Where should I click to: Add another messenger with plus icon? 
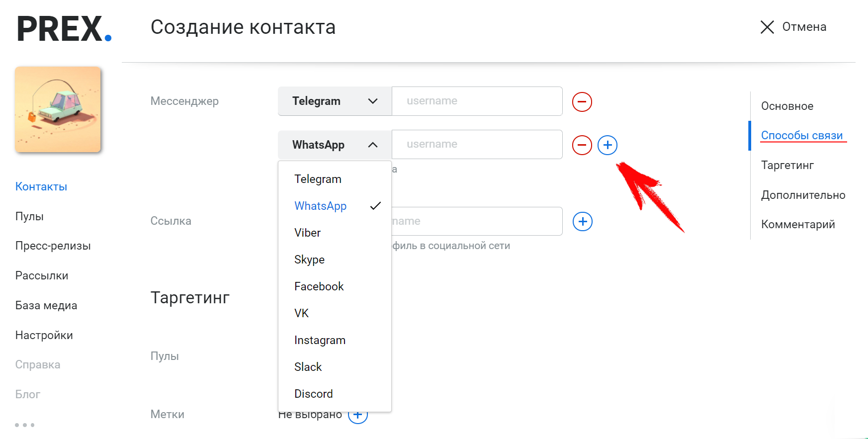[x=608, y=145]
